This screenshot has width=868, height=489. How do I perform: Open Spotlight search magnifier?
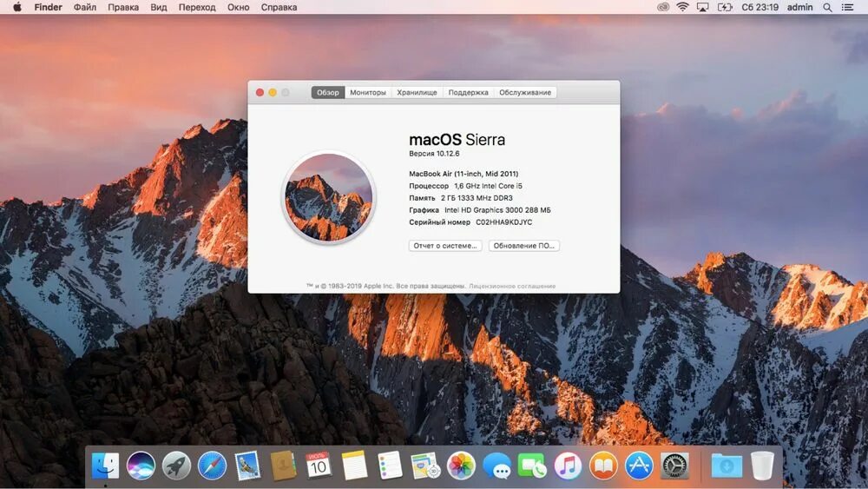[x=827, y=7]
